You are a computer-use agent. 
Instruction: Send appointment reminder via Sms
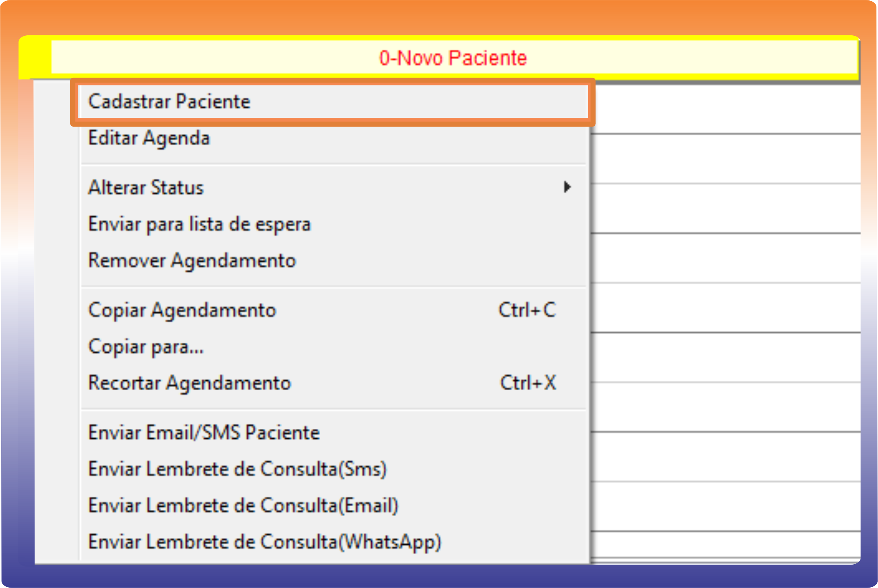[237, 469]
